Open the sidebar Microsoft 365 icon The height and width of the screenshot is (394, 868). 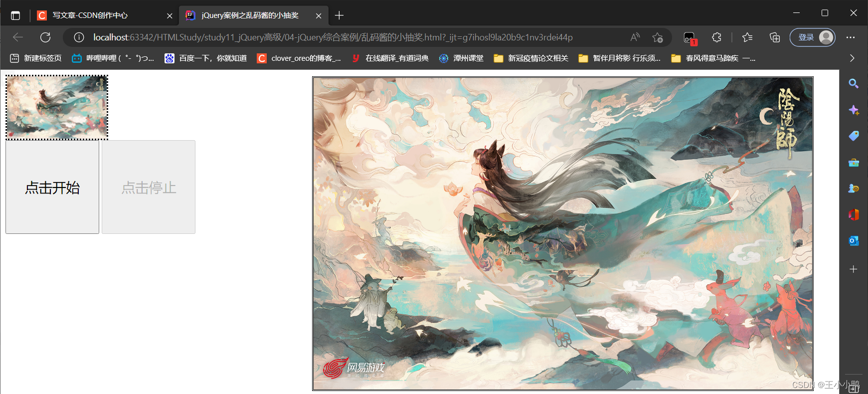(x=854, y=215)
